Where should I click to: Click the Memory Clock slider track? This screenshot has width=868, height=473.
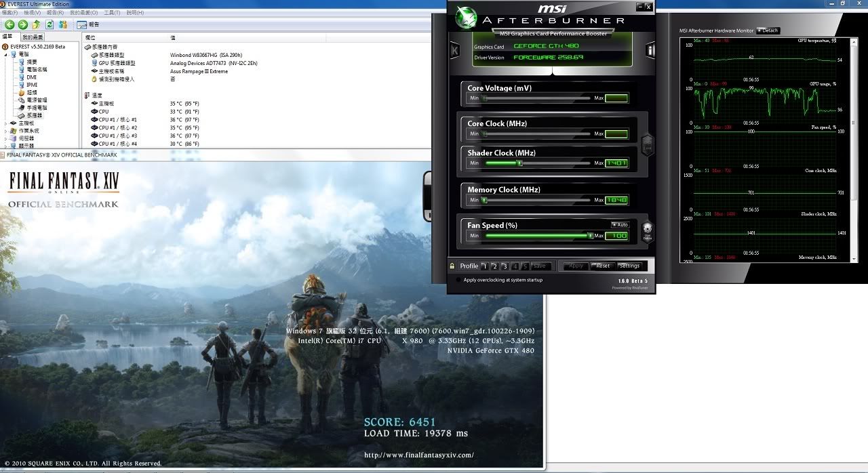pos(537,200)
